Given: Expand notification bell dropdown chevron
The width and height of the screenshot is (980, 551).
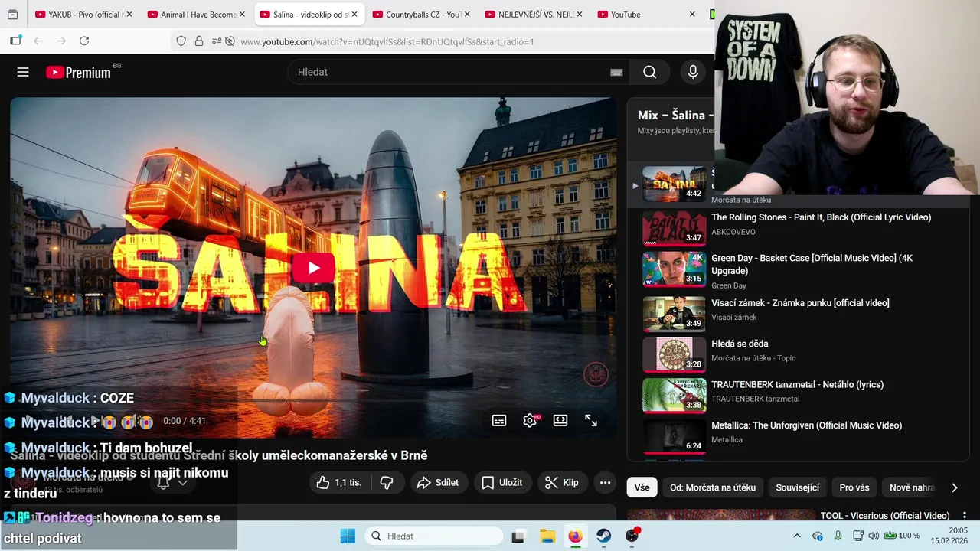Looking at the screenshot, I should pos(182,483).
